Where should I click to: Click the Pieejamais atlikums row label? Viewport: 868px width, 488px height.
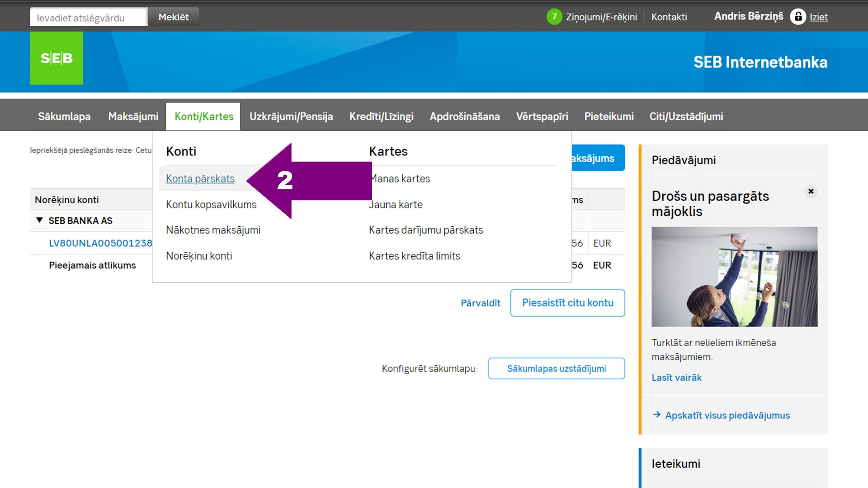pos(92,265)
